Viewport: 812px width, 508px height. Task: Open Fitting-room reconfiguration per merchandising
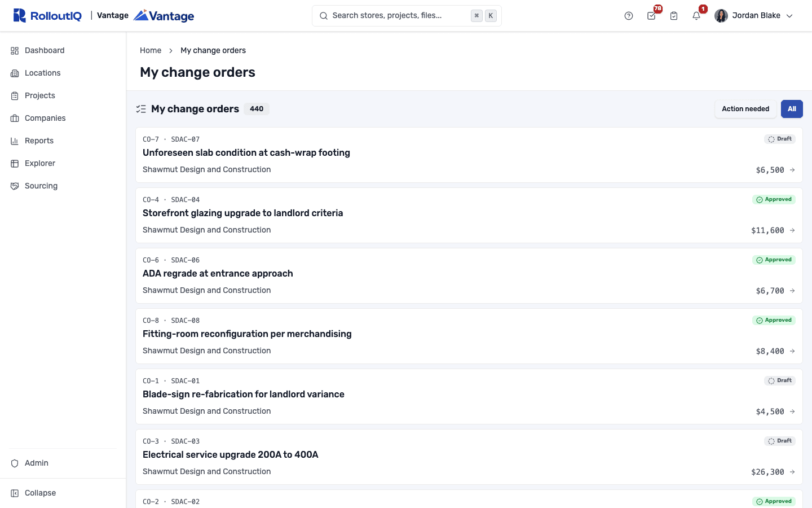(x=247, y=334)
